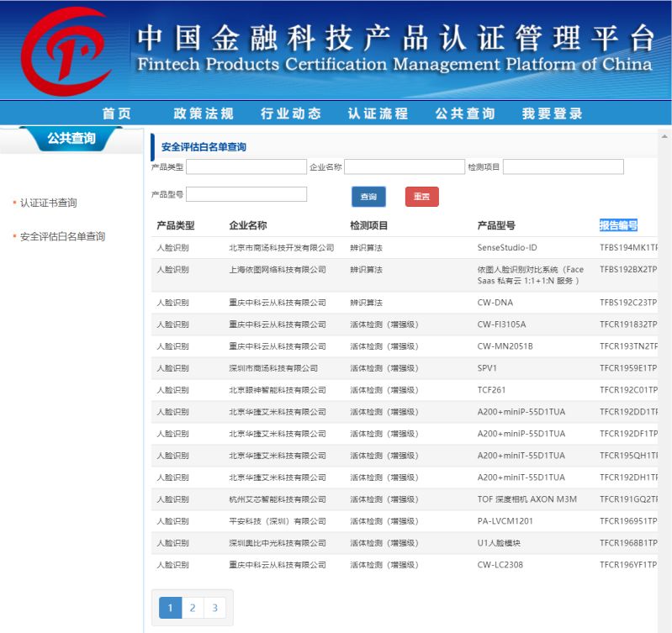Open the 行业动态 menu item
Image resolution: width=672 pixels, height=633 pixels.
pyautogui.click(x=291, y=113)
